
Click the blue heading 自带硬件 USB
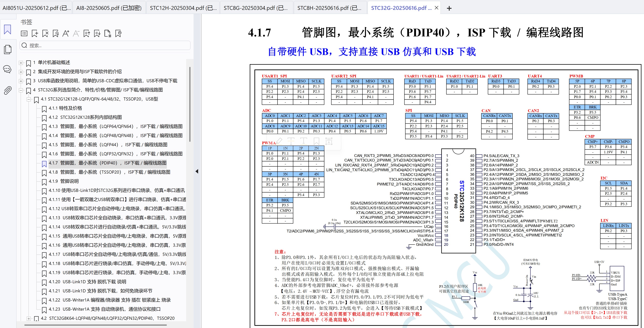pyautogui.click(x=372, y=52)
